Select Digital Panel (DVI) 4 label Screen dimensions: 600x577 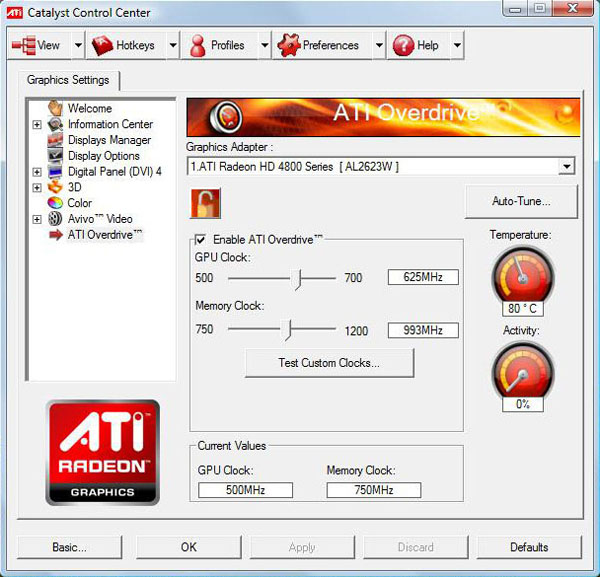pos(115,171)
